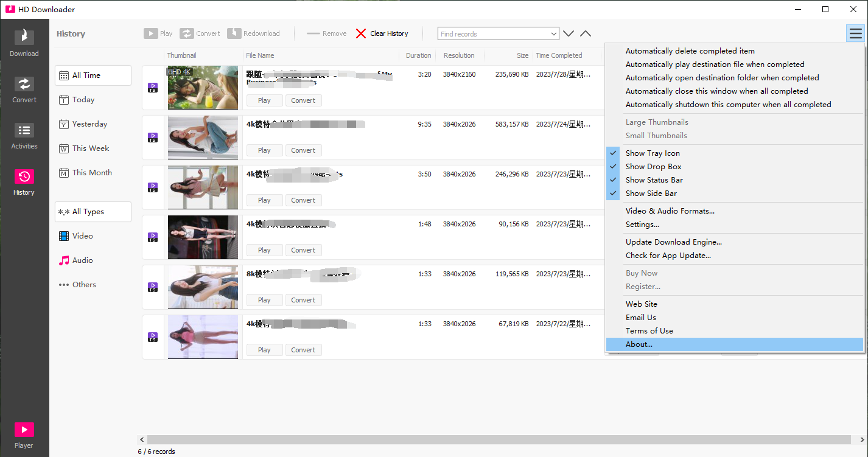
Task: Open the Download section in sidebar
Action: (24, 42)
